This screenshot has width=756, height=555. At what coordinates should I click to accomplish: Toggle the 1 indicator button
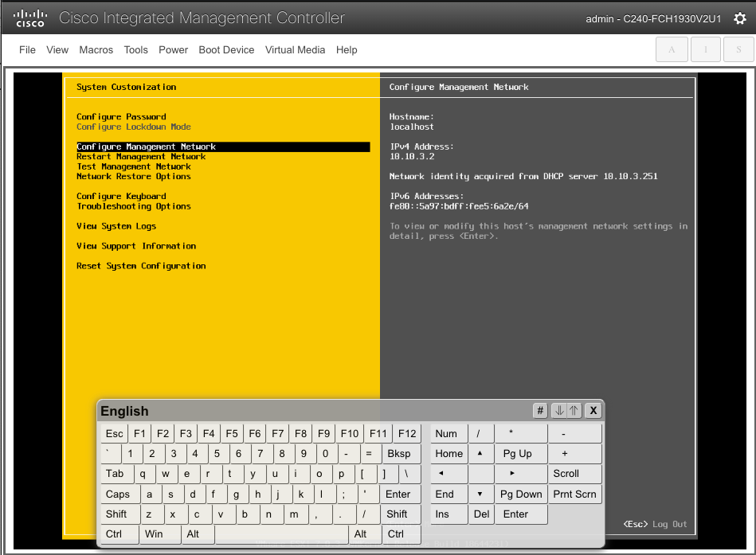pos(705,49)
